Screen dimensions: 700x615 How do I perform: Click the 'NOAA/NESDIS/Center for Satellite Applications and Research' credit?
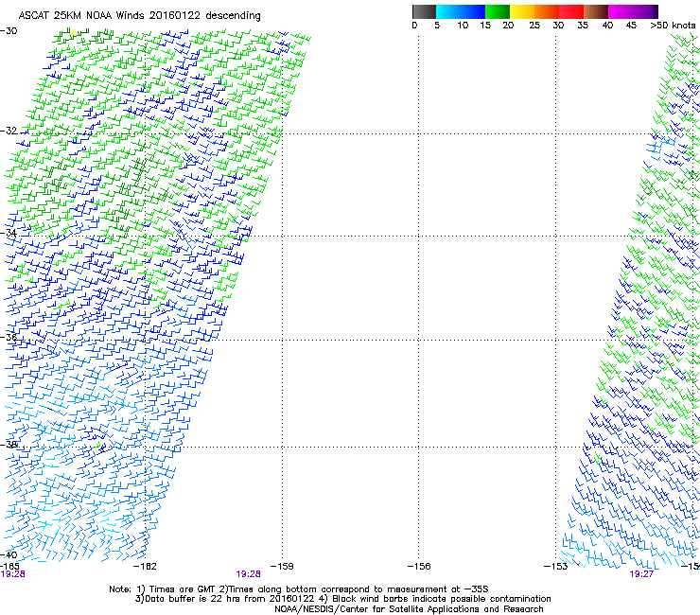tap(409, 609)
